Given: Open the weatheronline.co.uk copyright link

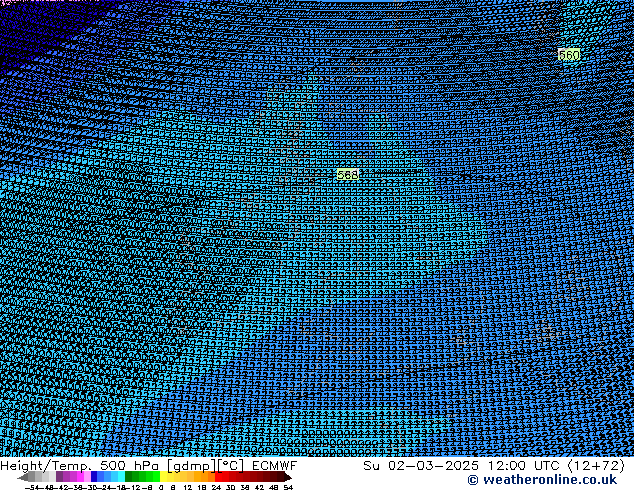Looking at the screenshot, I should [542, 480].
